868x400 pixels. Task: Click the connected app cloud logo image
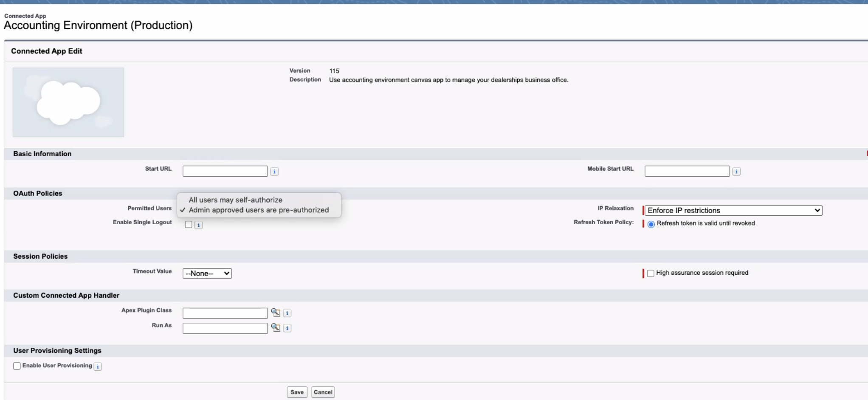[68, 102]
